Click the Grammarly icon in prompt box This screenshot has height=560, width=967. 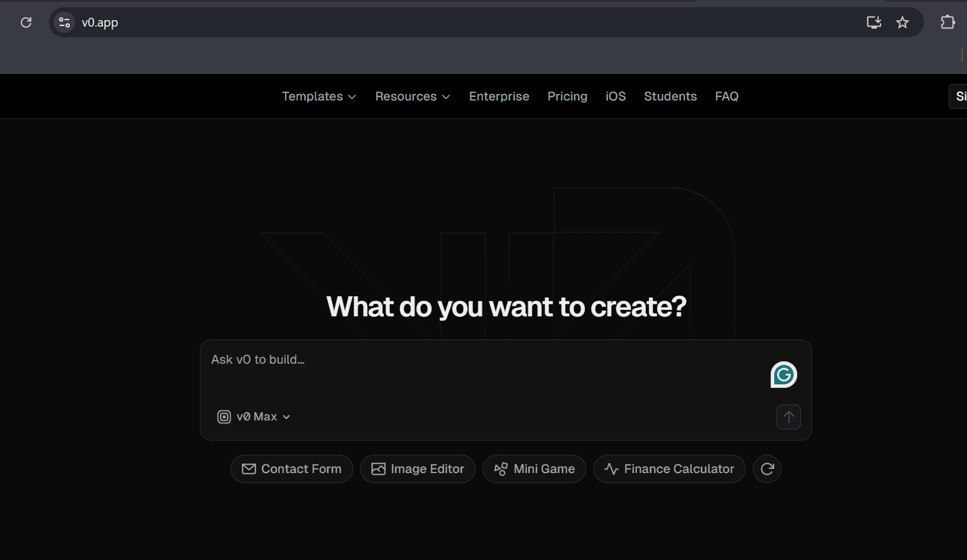(784, 375)
